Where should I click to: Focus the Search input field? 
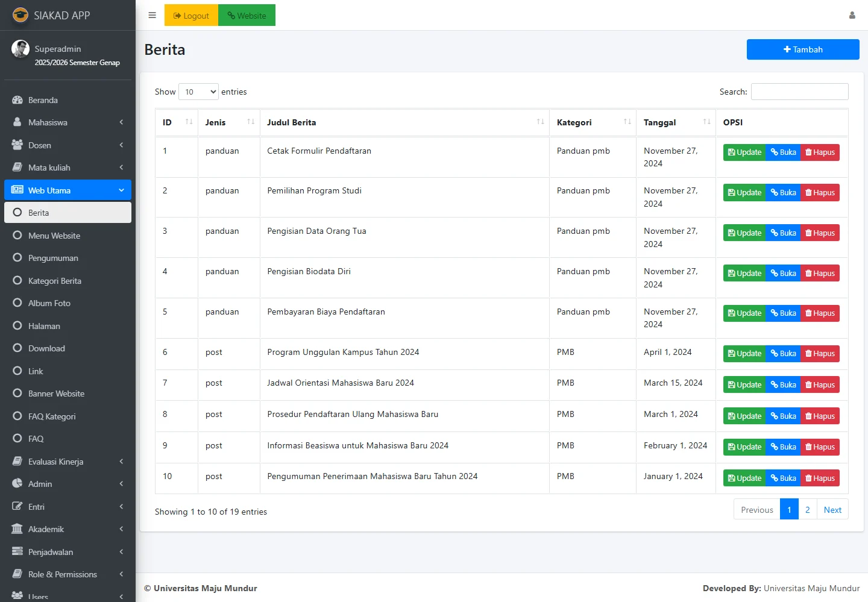799,92
